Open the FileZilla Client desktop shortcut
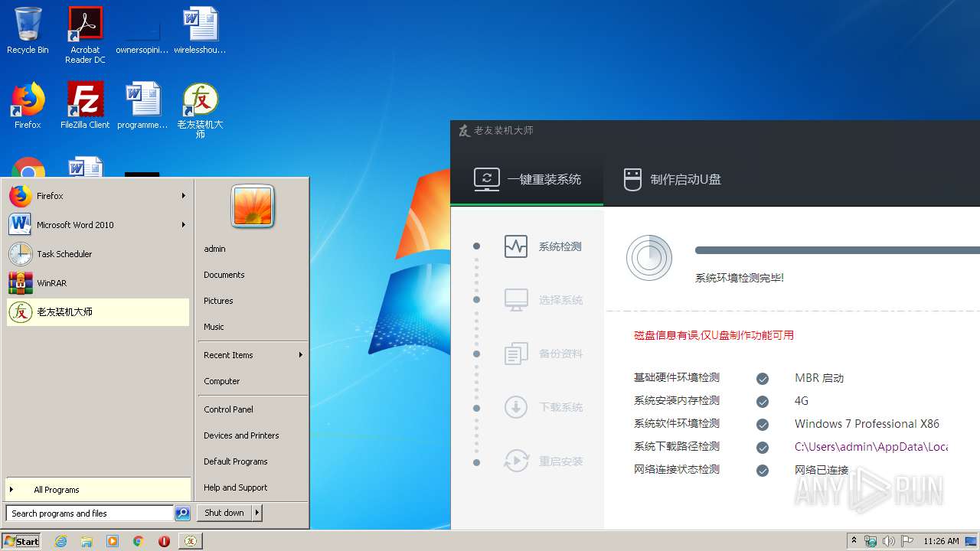Screen dimensions: 980x551 coord(85,105)
